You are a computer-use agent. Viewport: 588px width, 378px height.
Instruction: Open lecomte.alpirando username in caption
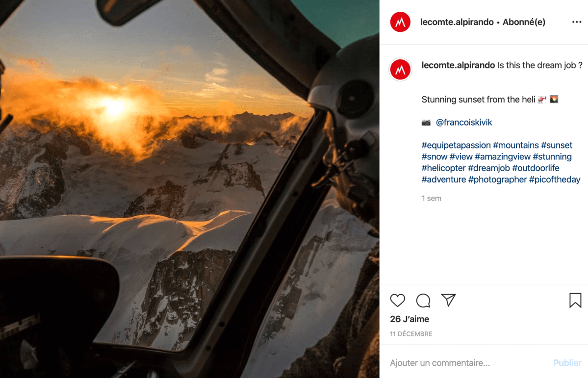[x=458, y=65]
